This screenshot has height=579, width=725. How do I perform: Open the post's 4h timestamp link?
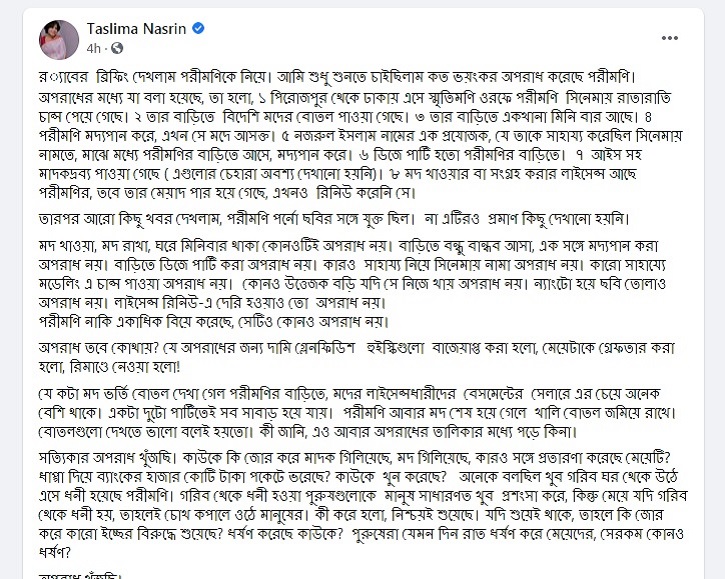point(93,48)
